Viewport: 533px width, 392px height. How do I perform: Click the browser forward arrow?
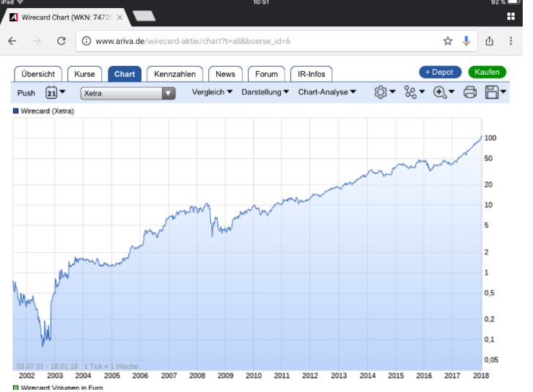[x=37, y=41]
